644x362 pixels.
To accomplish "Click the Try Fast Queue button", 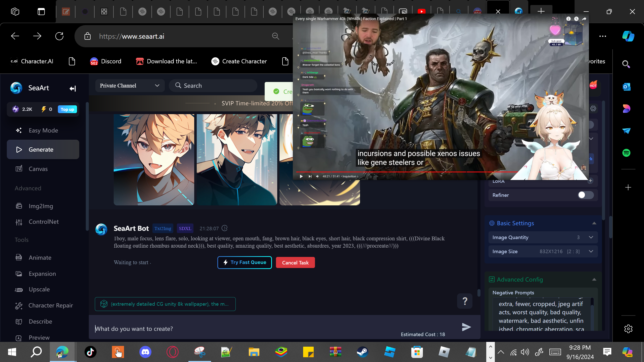I will coord(245,262).
